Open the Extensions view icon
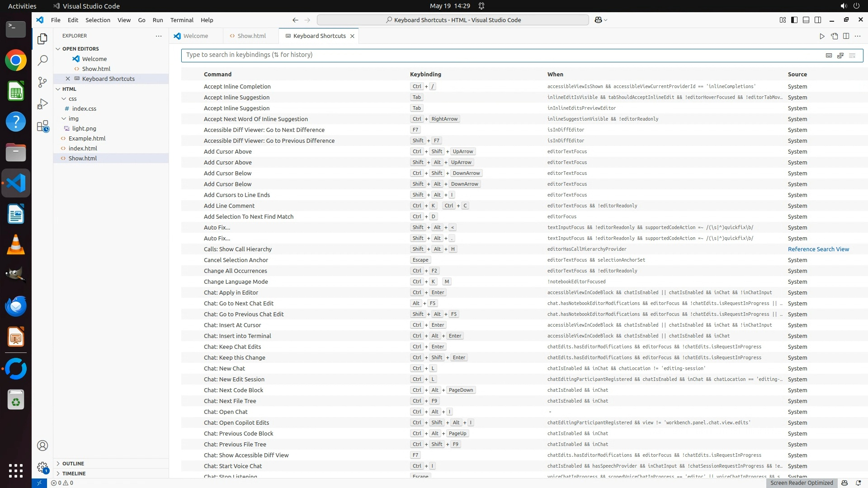This screenshot has height=488, width=868. 42,126
